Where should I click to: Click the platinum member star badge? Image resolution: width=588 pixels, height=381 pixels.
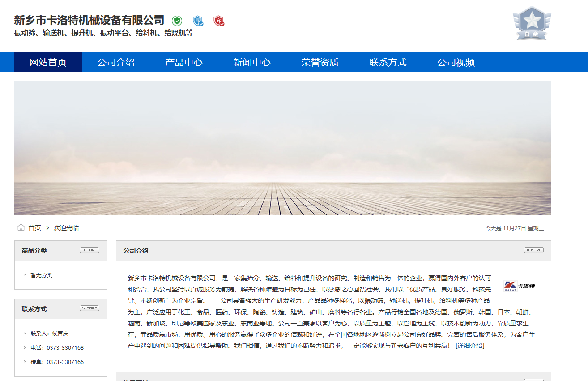(532, 23)
